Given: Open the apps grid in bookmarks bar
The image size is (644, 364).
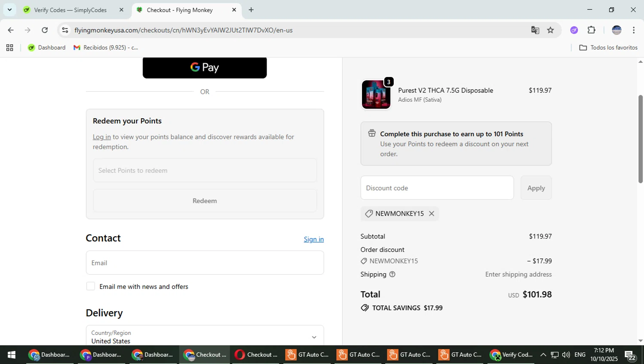Looking at the screenshot, I should pyautogui.click(x=9, y=48).
